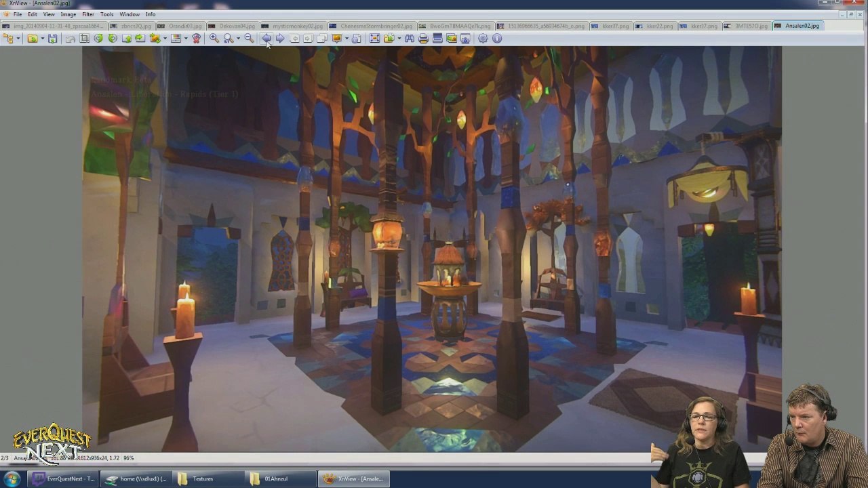868x488 pixels.
Task: Click the 2/3 file counter text
Action: (5, 458)
